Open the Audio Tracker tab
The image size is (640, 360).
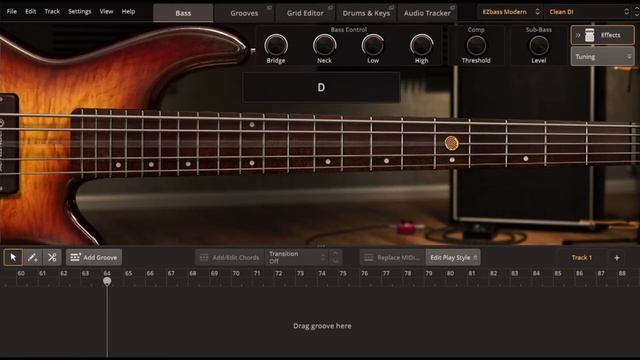[427, 13]
